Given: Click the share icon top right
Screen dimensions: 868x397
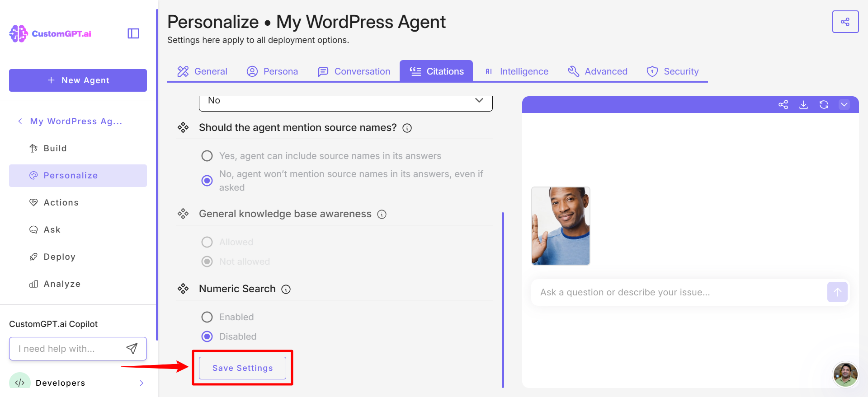Looking at the screenshot, I should (x=845, y=22).
